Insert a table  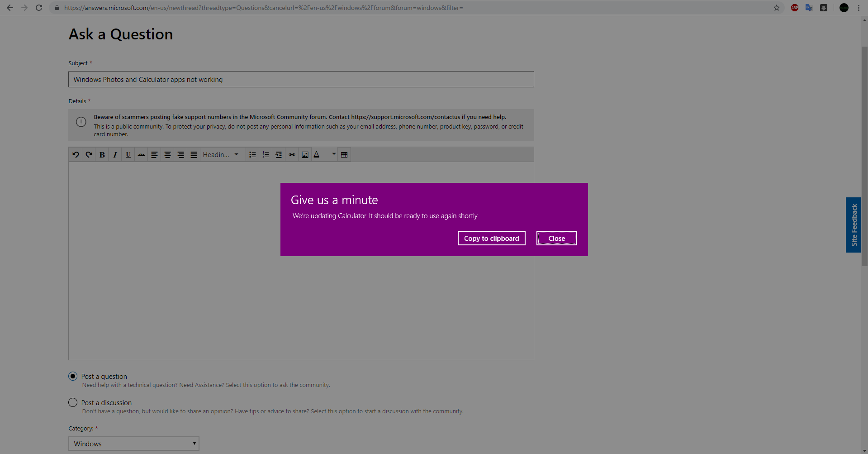coord(345,155)
